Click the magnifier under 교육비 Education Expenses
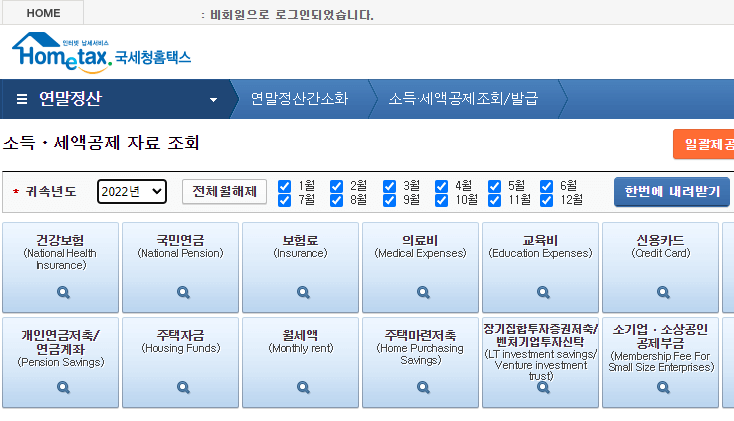Viewport: 734px width, 421px height. click(x=543, y=293)
